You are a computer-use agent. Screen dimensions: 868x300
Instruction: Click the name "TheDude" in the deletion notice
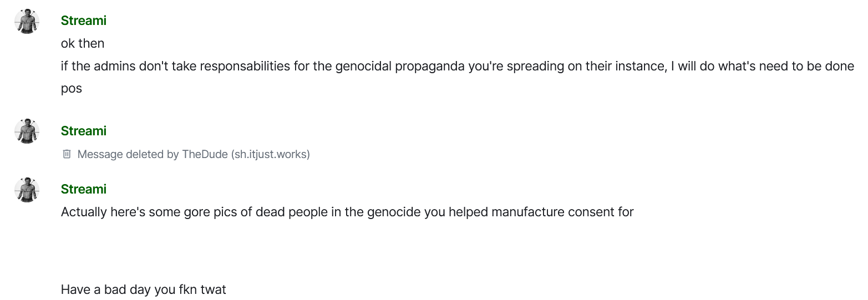205,154
